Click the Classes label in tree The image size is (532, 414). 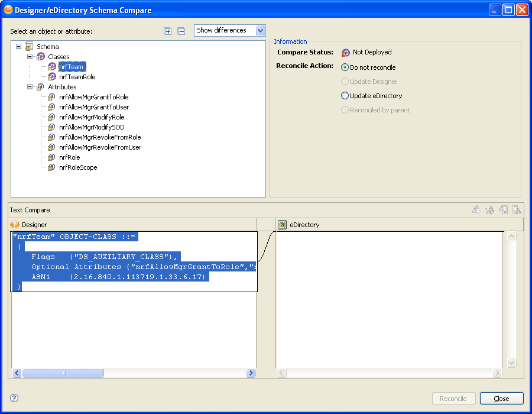59,57
